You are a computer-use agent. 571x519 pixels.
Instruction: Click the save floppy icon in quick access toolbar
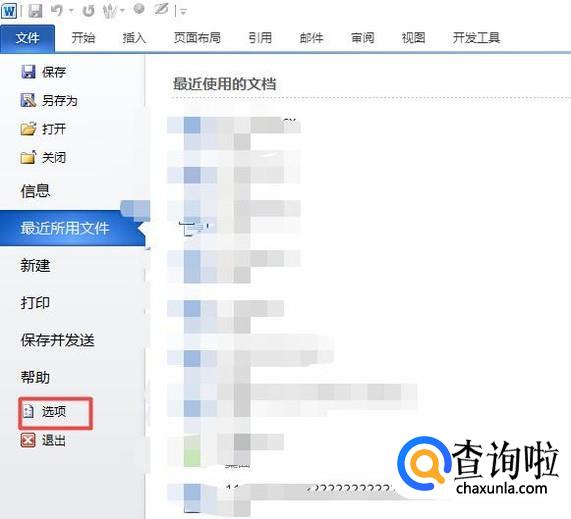[x=36, y=11]
